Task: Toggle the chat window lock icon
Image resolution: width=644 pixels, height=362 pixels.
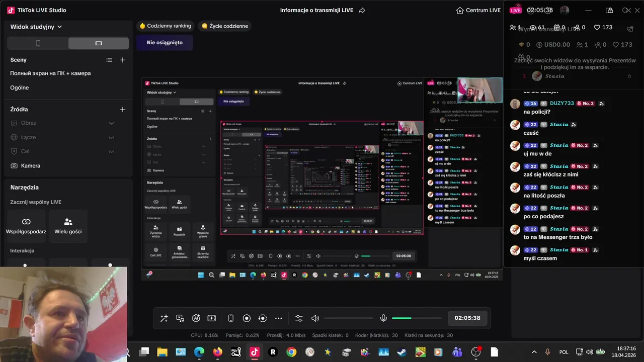Action: tap(609, 10)
